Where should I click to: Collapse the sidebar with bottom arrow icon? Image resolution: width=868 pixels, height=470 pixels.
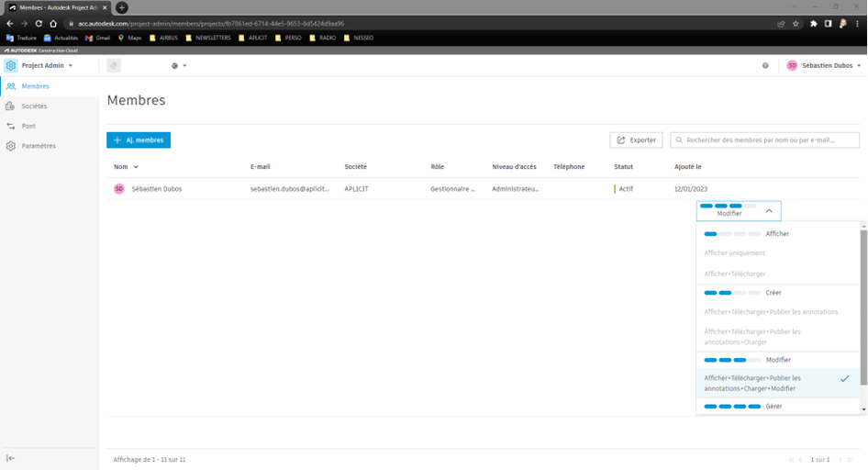pyautogui.click(x=10, y=458)
